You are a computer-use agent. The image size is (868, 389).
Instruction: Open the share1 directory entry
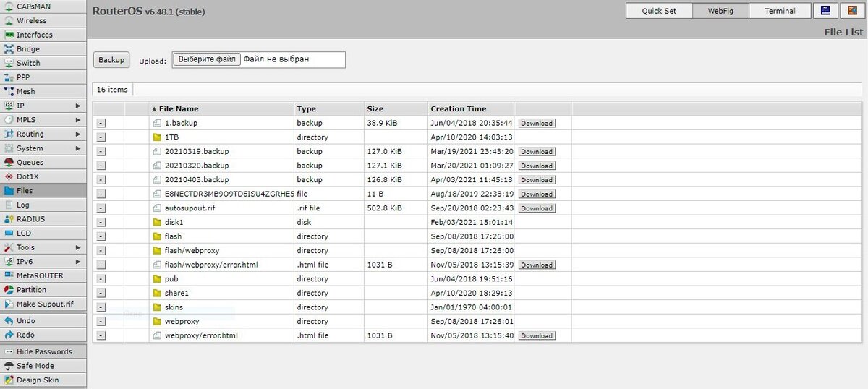[x=176, y=293]
